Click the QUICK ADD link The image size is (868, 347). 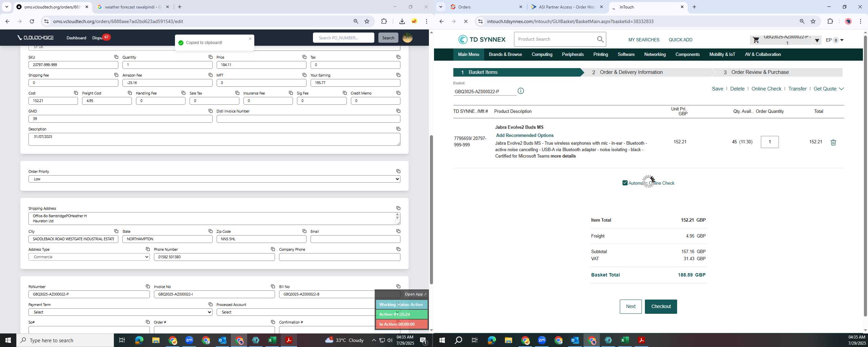(x=680, y=40)
